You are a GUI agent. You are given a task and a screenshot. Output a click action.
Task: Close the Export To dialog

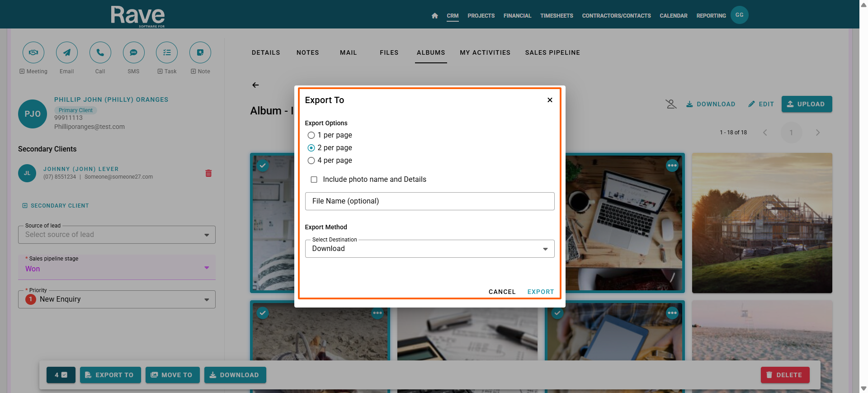point(550,100)
